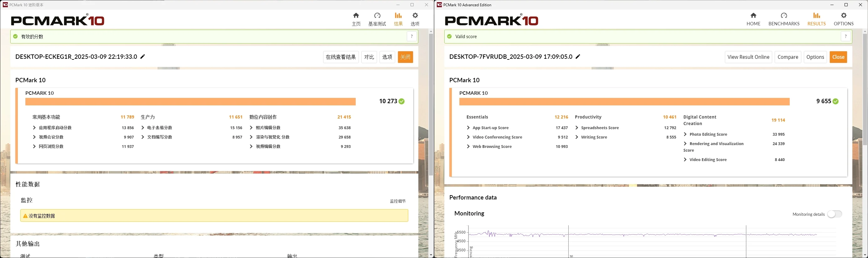Click Compare button in English window
Image resolution: width=868 pixels, height=258 pixels.
[x=788, y=57]
